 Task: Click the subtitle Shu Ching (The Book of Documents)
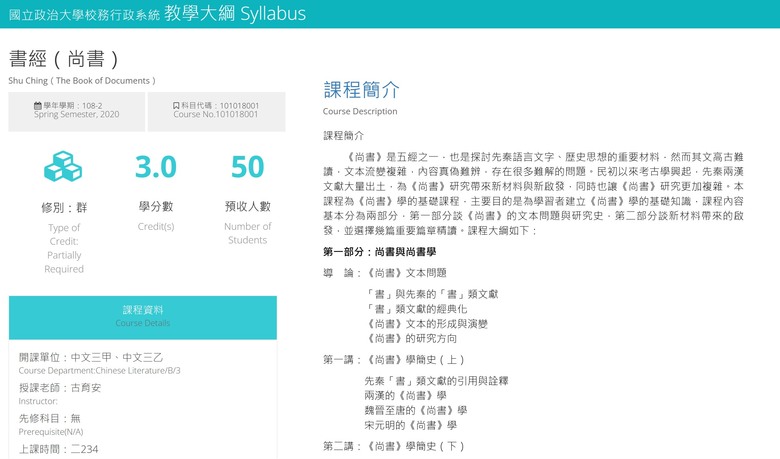82,81
